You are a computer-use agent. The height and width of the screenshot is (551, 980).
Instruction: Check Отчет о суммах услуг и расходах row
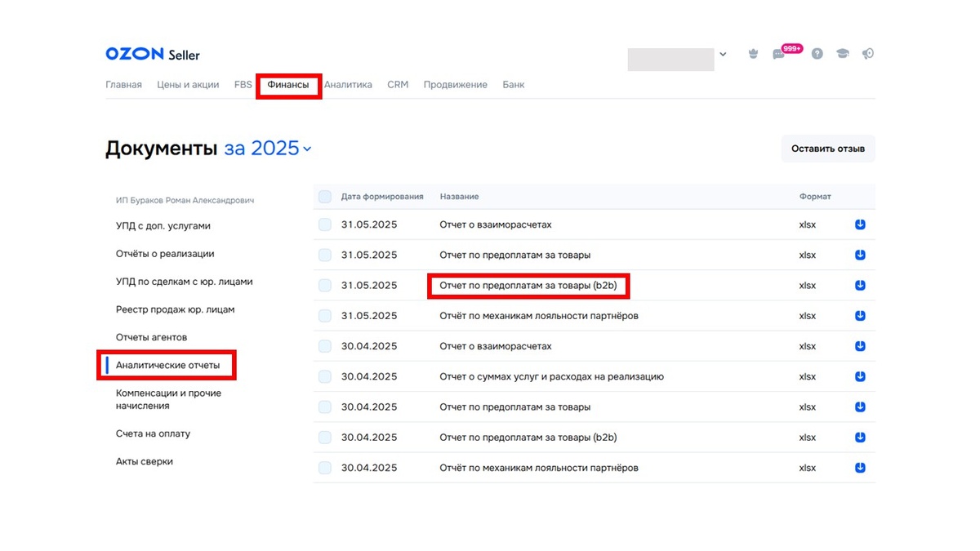325,376
